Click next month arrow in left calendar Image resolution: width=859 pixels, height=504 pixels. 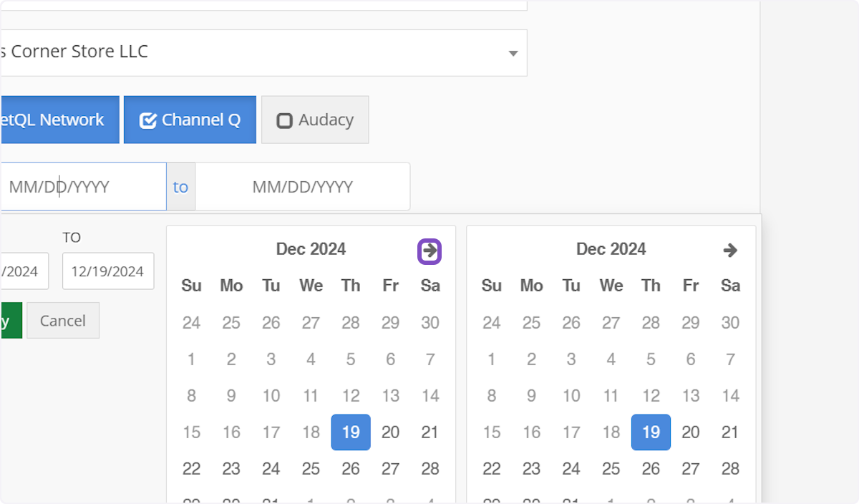(429, 251)
